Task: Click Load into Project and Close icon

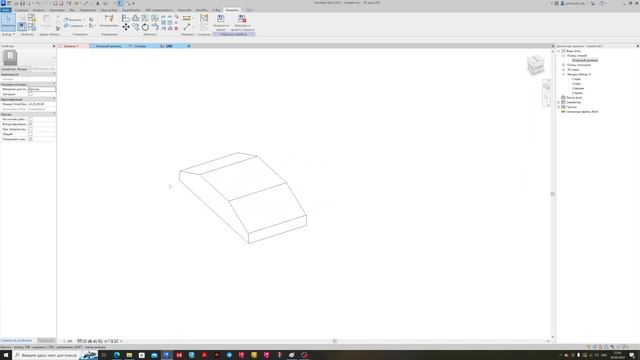Action: (x=242, y=19)
